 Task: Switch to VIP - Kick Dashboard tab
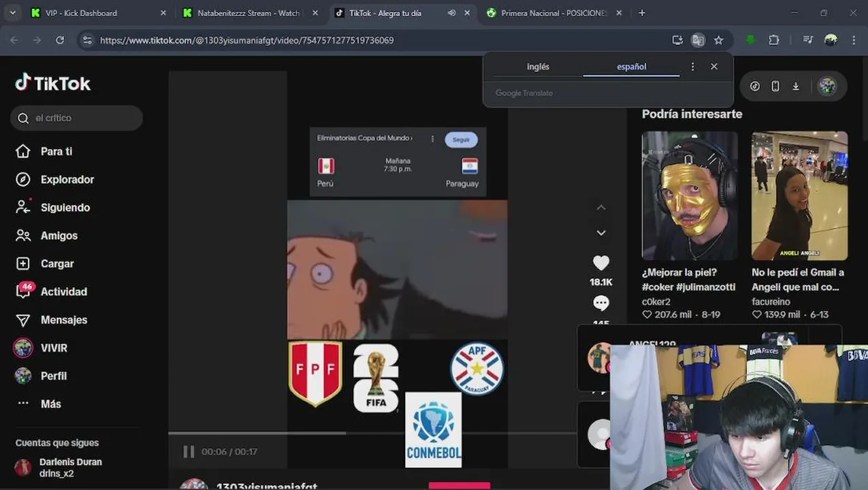(97, 13)
